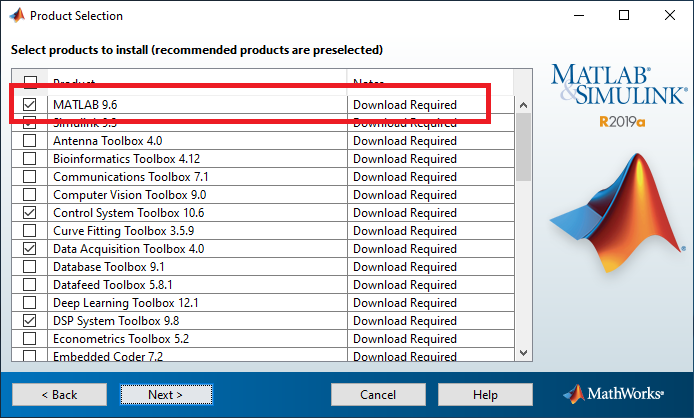Screen dimensions: 694x418
Task: Select the Database Toolbox 9.1 checkbox
Action: (x=30, y=267)
